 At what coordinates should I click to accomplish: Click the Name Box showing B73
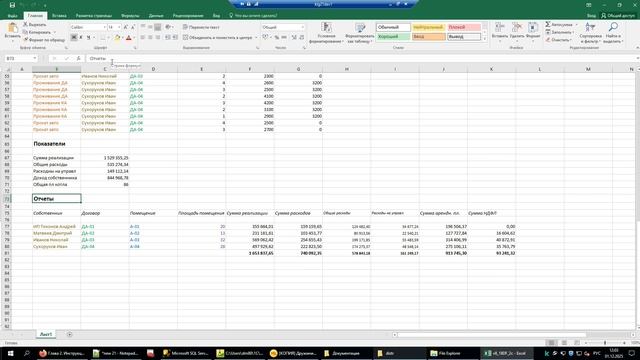(x=20, y=58)
